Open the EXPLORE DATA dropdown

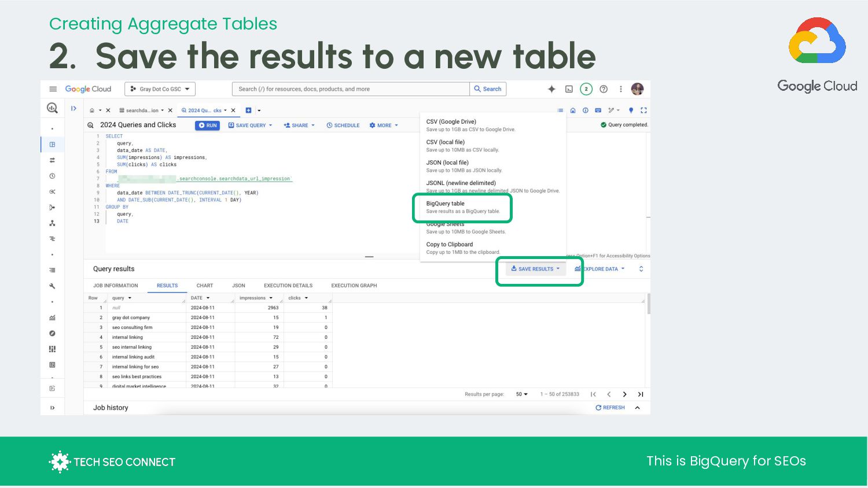(600, 269)
